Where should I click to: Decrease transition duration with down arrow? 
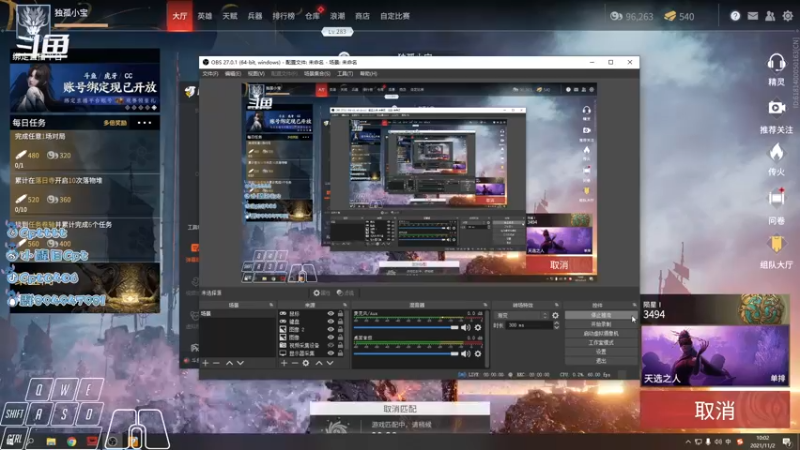tap(556, 327)
